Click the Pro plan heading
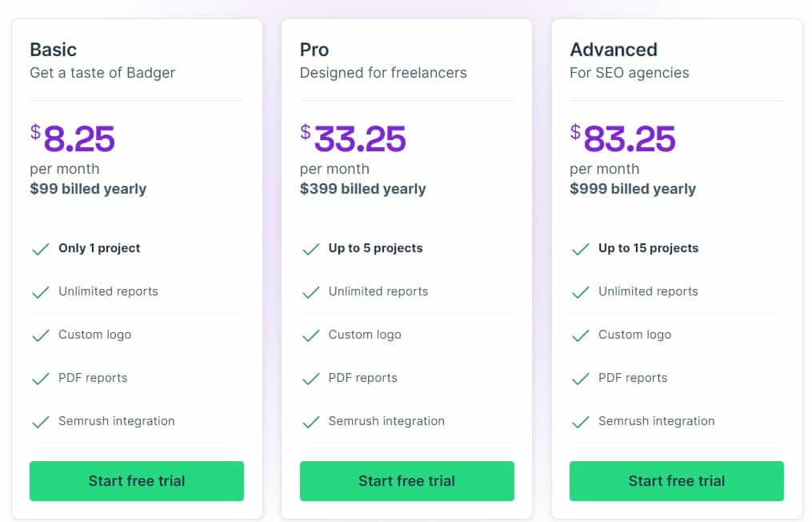The height and width of the screenshot is (522, 812). point(314,50)
